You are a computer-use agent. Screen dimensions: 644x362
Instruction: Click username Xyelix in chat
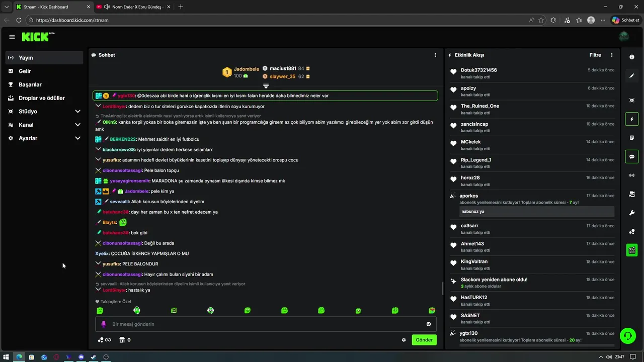click(102, 253)
